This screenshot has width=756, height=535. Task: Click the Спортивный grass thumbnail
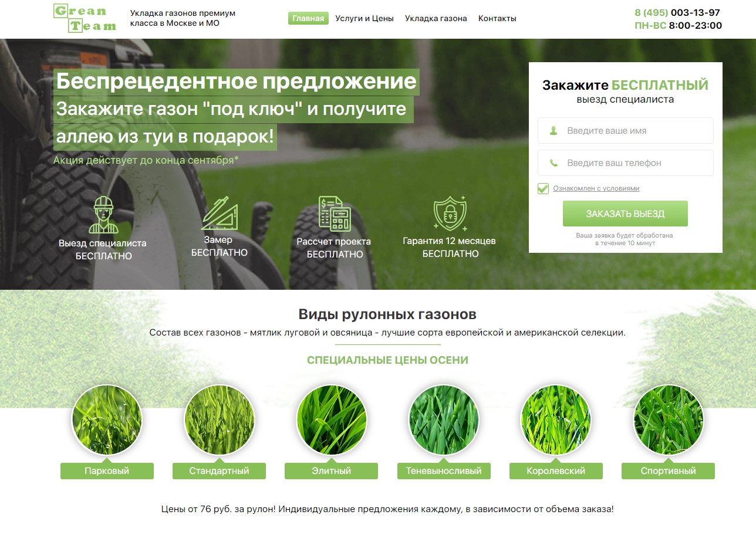[668, 420]
